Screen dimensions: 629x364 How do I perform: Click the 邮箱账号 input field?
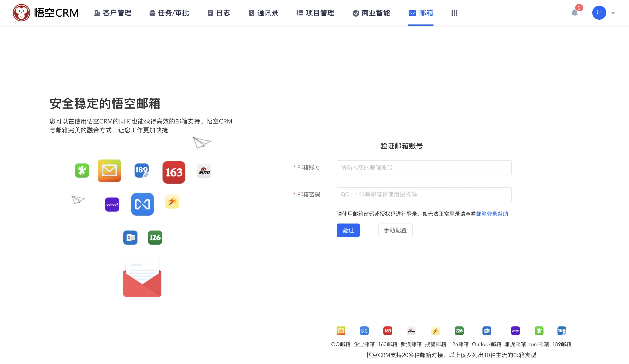pos(424,168)
